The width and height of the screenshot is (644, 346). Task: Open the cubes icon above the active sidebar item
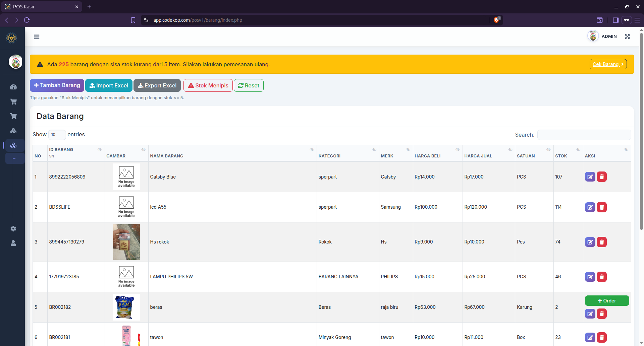(x=13, y=131)
